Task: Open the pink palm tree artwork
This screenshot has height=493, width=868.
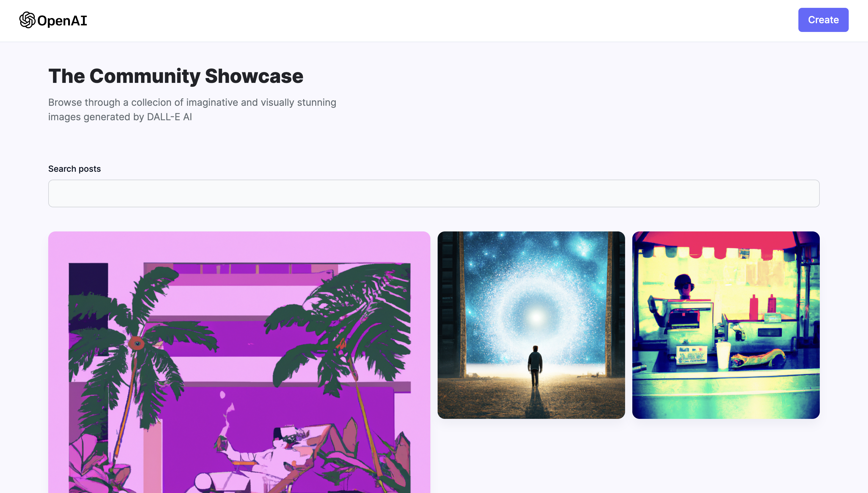Action: (x=239, y=362)
